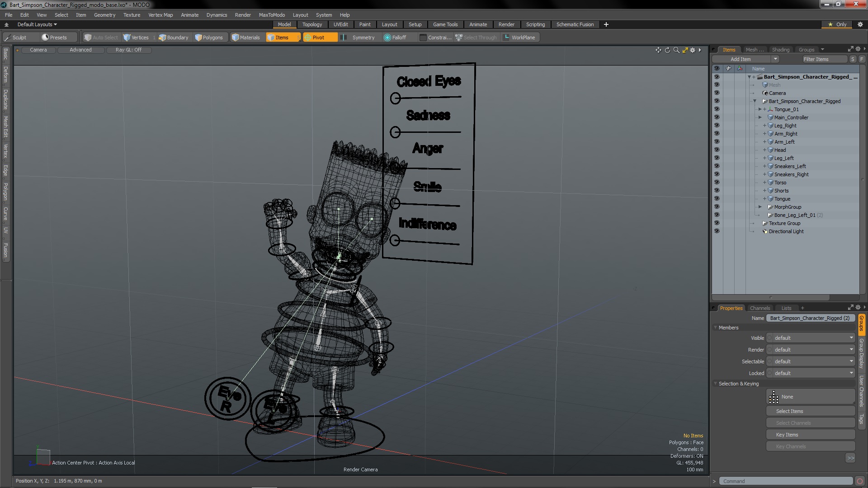Click the viewport pan (move) icon
This screenshot has height=488, width=868.
tap(658, 50)
